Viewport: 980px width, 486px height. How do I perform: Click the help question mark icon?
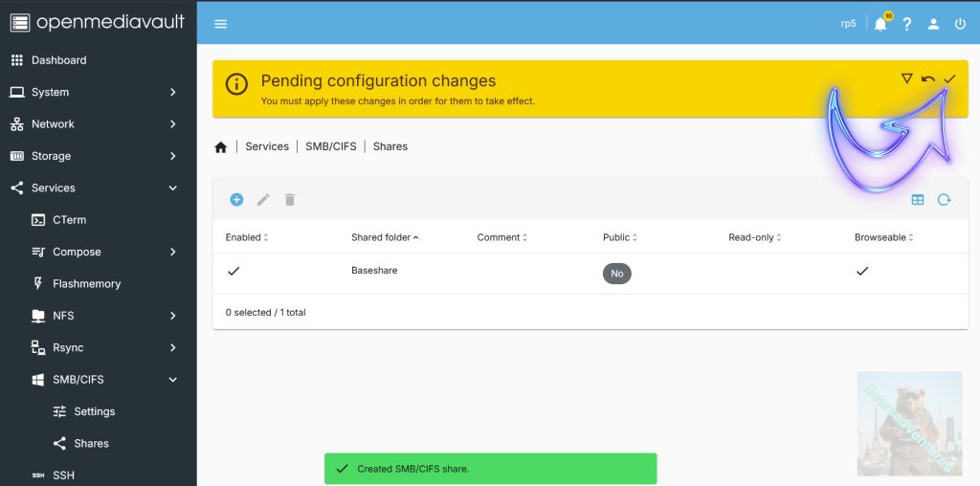click(907, 24)
